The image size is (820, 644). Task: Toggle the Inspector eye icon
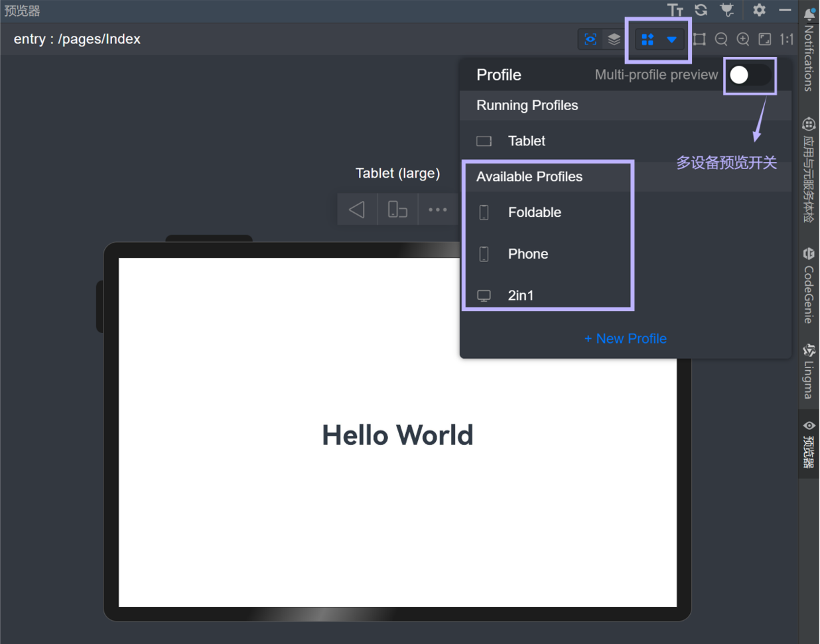590,39
